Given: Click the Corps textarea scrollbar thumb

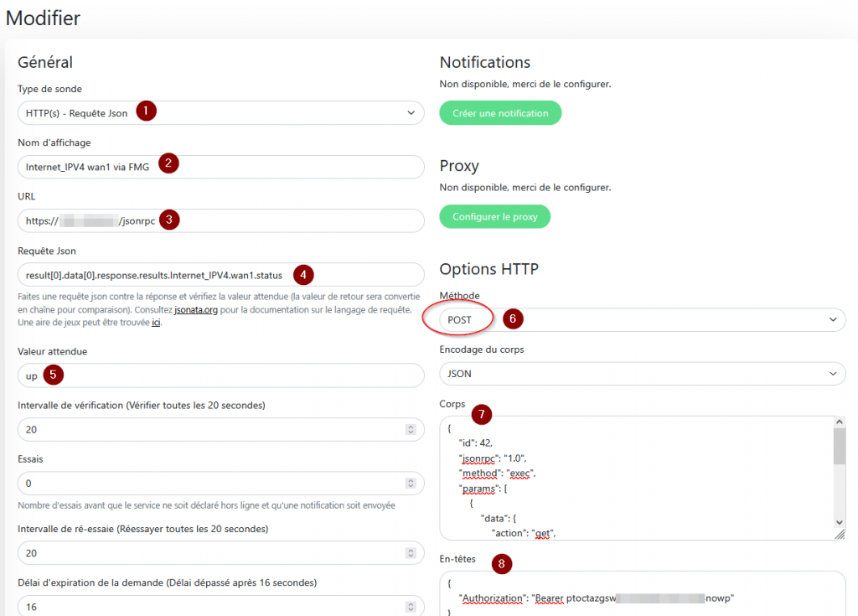Looking at the screenshot, I should [x=840, y=446].
